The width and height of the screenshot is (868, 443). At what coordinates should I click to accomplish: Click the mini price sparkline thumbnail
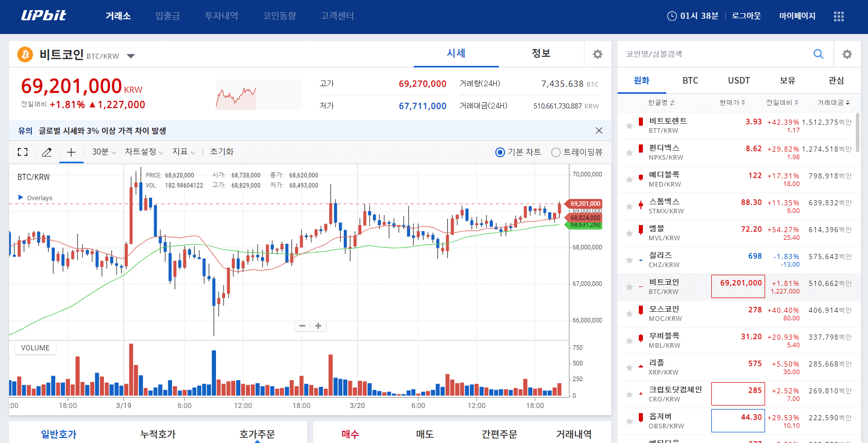258,95
